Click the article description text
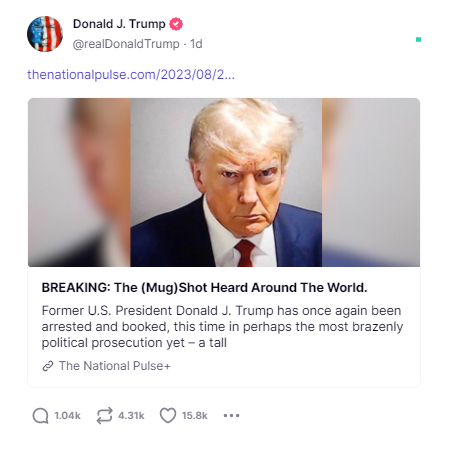The image size is (455, 466). point(222,327)
